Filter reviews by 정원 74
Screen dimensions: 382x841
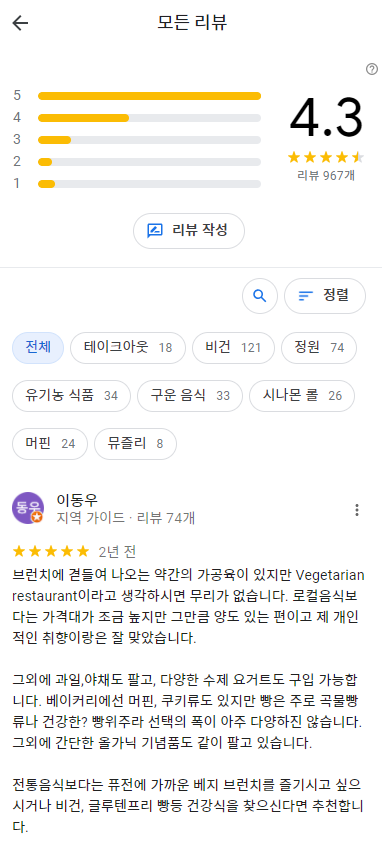tap(319, 348)
